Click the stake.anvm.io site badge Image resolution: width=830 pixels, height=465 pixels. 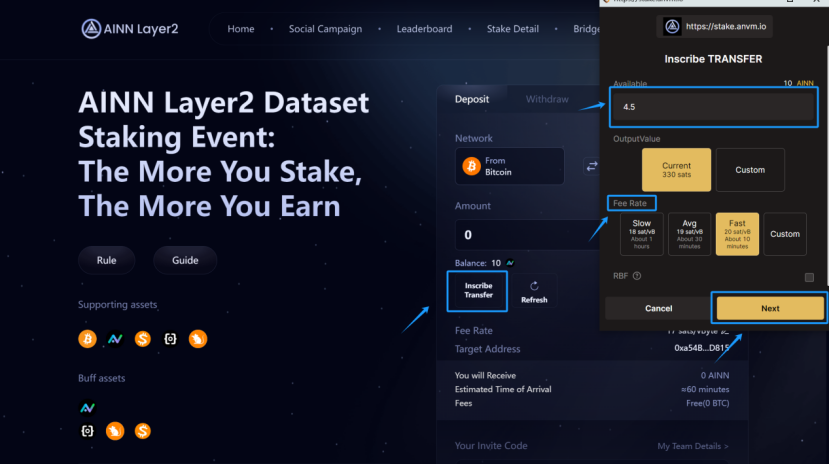click(x=715, y=26)
